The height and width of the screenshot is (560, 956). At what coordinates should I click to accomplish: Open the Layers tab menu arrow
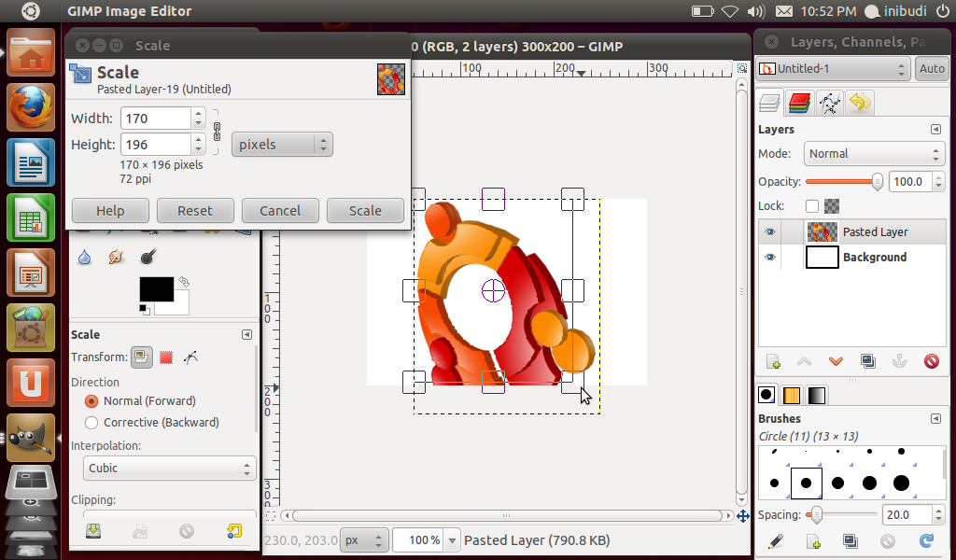(x=935, y=129)
